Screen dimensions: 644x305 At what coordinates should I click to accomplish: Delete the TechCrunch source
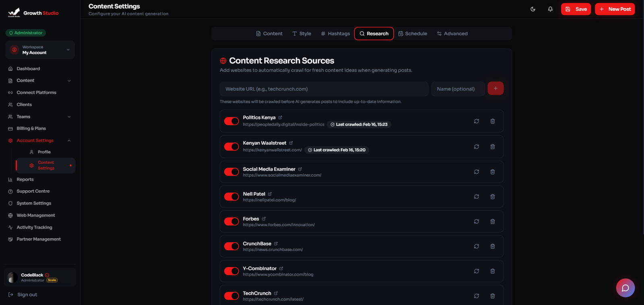(493, 296)
